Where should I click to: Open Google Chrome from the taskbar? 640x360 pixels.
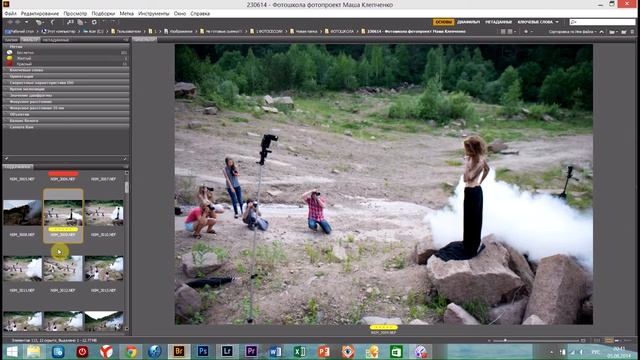[131, 351]
